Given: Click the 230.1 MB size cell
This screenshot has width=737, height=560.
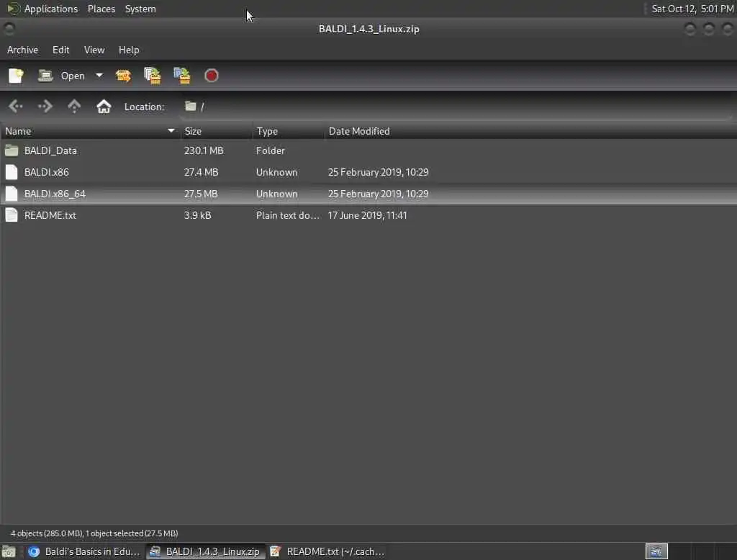Looking at the screenshot, I should (x=204, y=150).
